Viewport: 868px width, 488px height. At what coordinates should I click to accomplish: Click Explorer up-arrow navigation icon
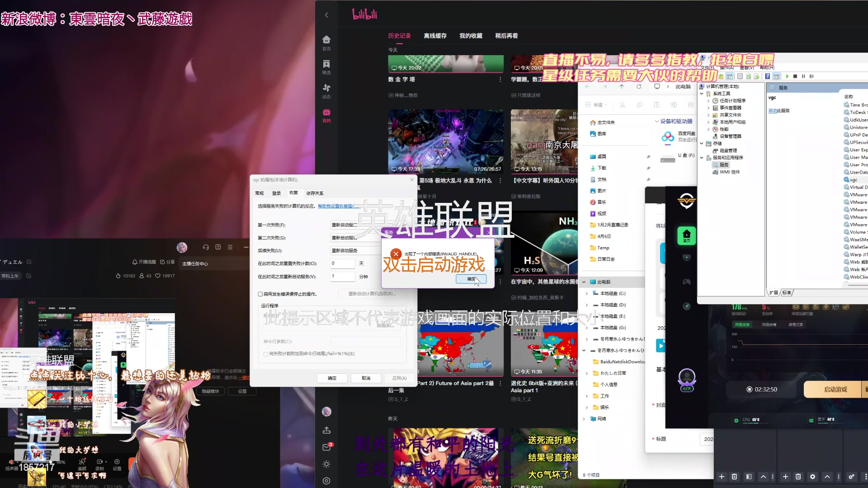622,86
